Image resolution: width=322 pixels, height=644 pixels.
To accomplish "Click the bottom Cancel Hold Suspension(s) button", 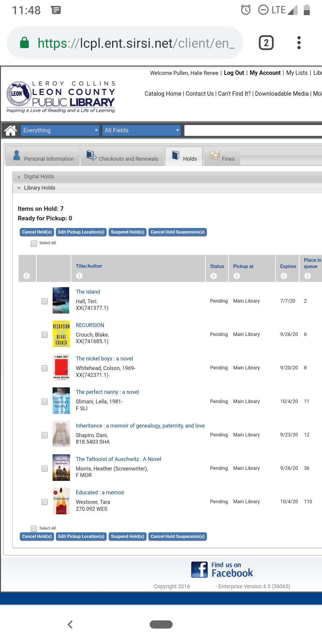I will tap(178, 536).
